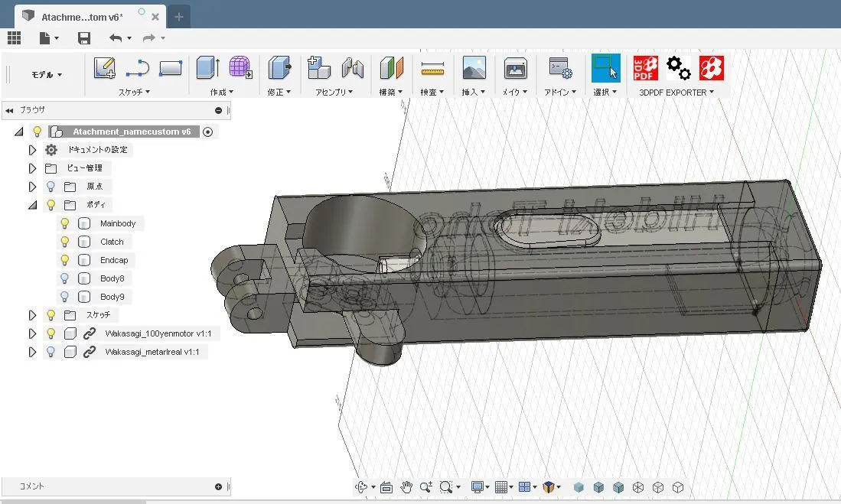The image size is (841, 504).
Task: Open the 3DPDF EXPORTER menu
Action: [676, 92]
